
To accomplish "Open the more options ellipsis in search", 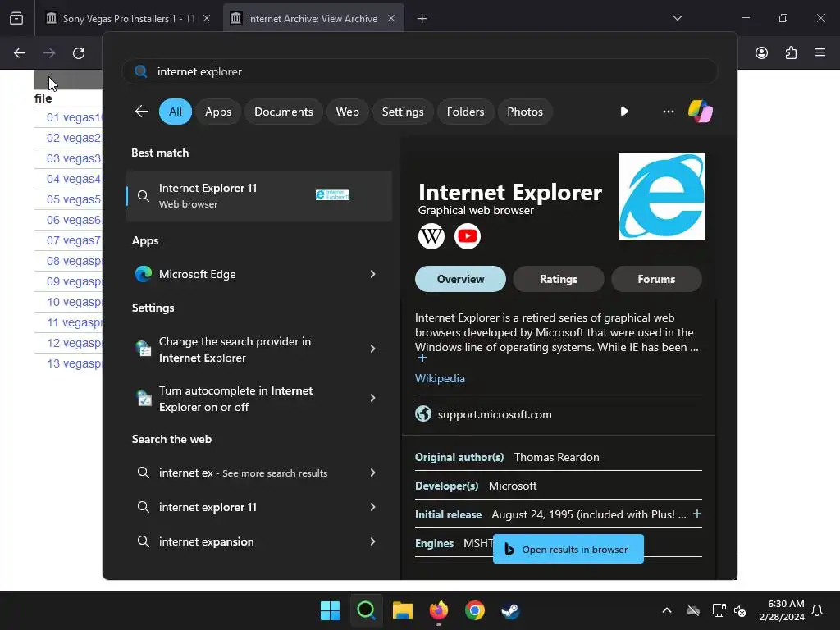I will (x=668, y=112).
